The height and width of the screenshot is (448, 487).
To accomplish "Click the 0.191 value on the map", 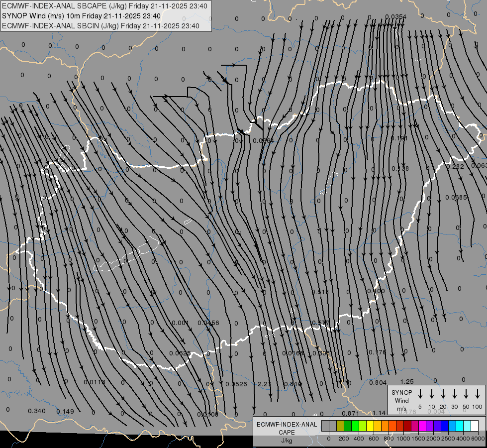I will coord(399,138).
